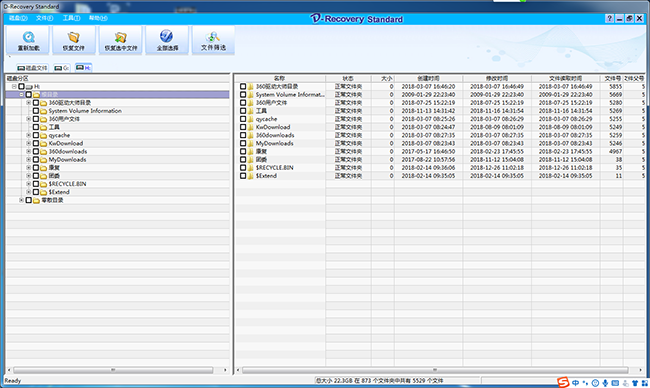Click the Sogou input method tray icon
This screenshot has width=650, height=388.
tap(563, 382)
